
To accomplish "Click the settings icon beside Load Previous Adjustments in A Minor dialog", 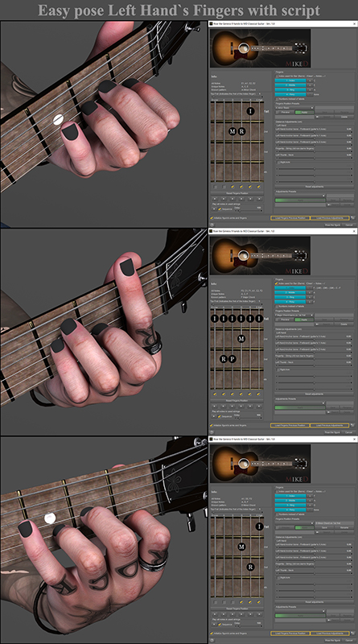I will (x=352, y=217).
